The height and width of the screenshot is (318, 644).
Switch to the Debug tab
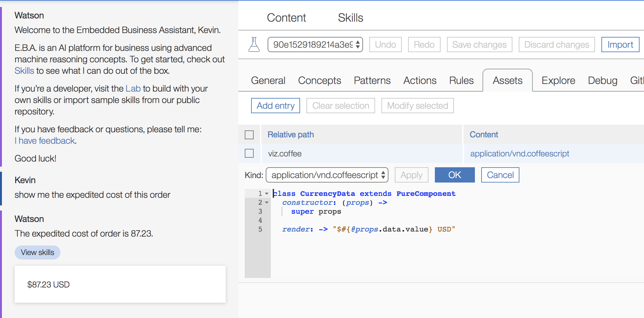click(x=602, y=80)
